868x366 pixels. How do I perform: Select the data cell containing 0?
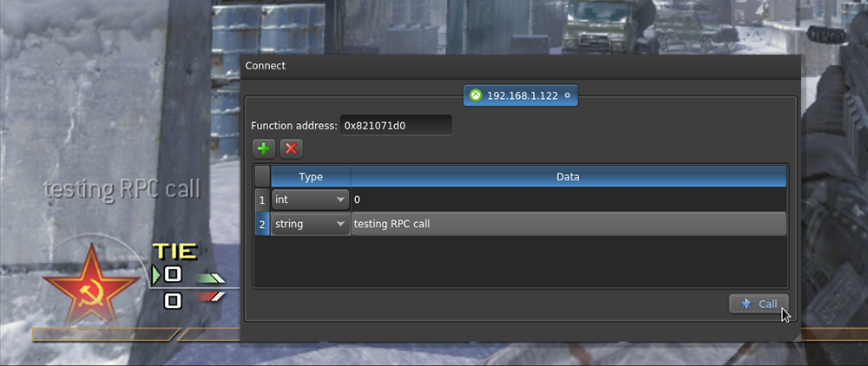point(569,199)
